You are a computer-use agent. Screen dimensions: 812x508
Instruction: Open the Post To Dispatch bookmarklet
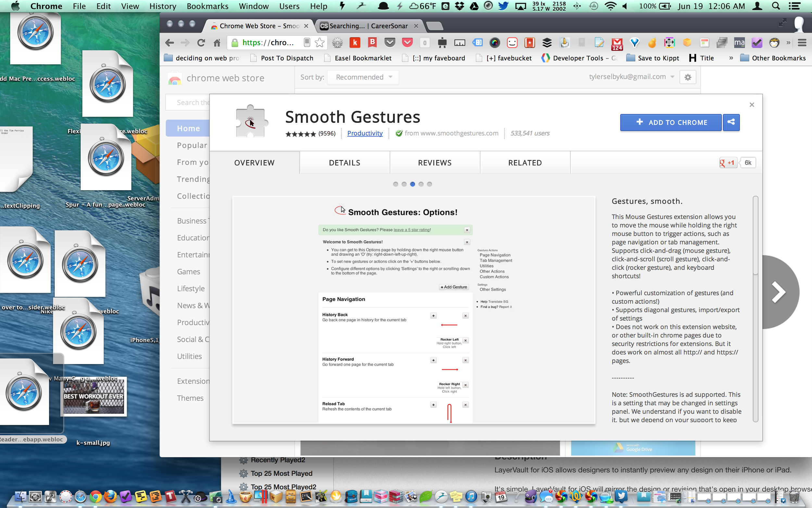pyautogui.click(x=282, y=58)
